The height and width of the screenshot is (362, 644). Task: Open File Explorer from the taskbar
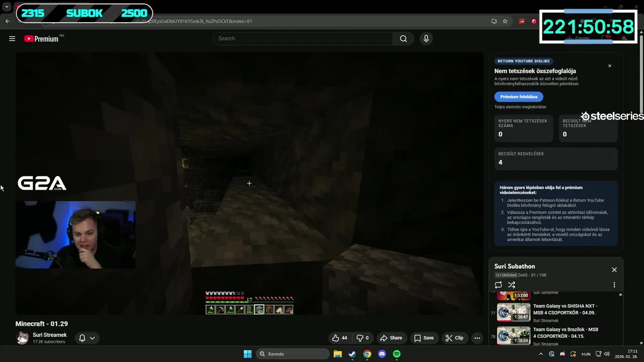337,354
